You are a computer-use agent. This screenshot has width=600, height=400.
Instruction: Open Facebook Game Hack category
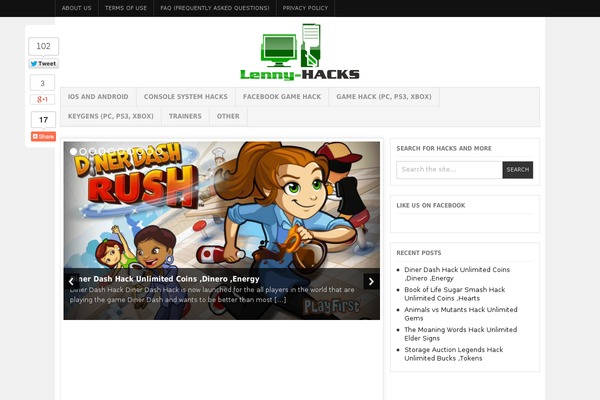[x=282, y=97]
